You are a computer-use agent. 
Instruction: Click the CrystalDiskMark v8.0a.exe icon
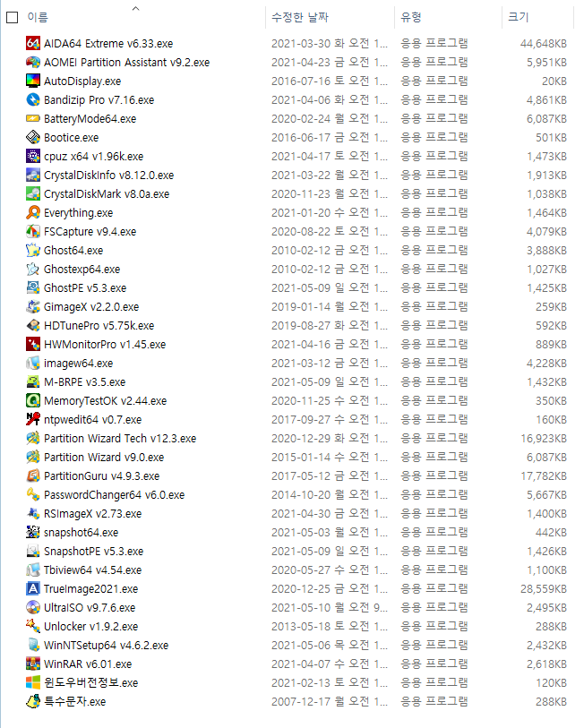point(33,193)
